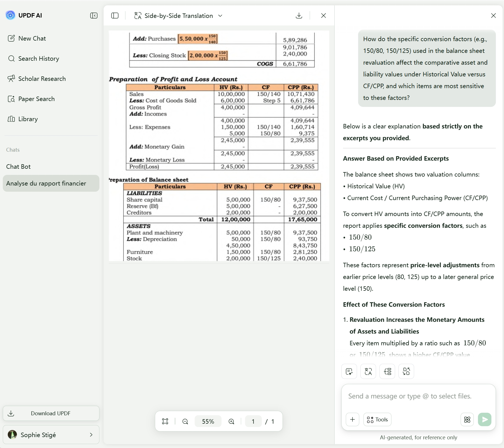This screenshot has width=504, height=448.
Task: Collapse the left sidebar panel
Action: [94, 16]
